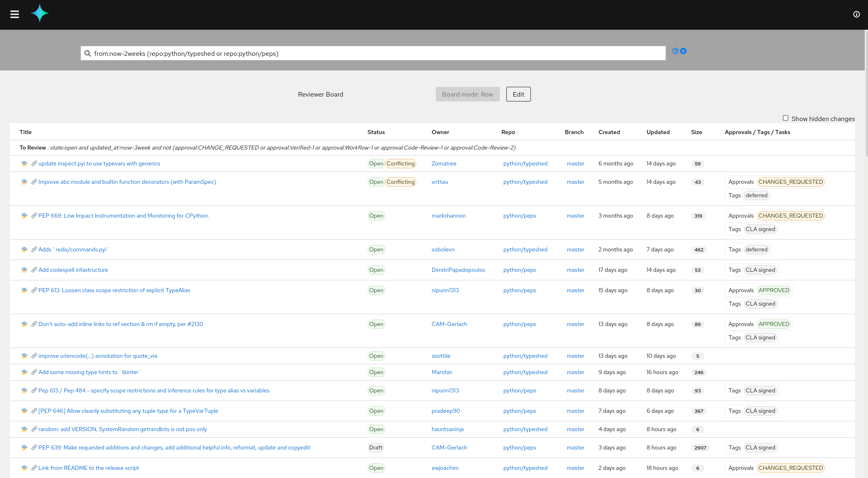Open 'Add some missing type hints to tkinter'

(x=90, y=372)
